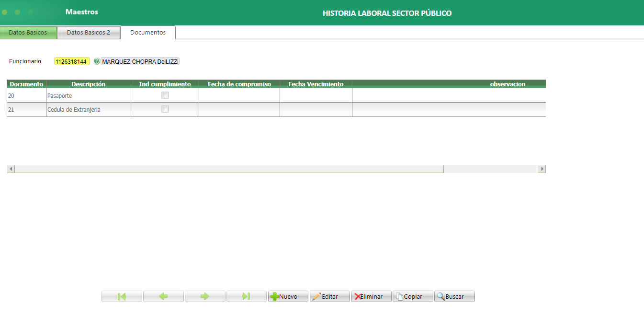
Task: Tick the Pasaporte cumplimiento checkbox
Action: [x=165, y=95]
